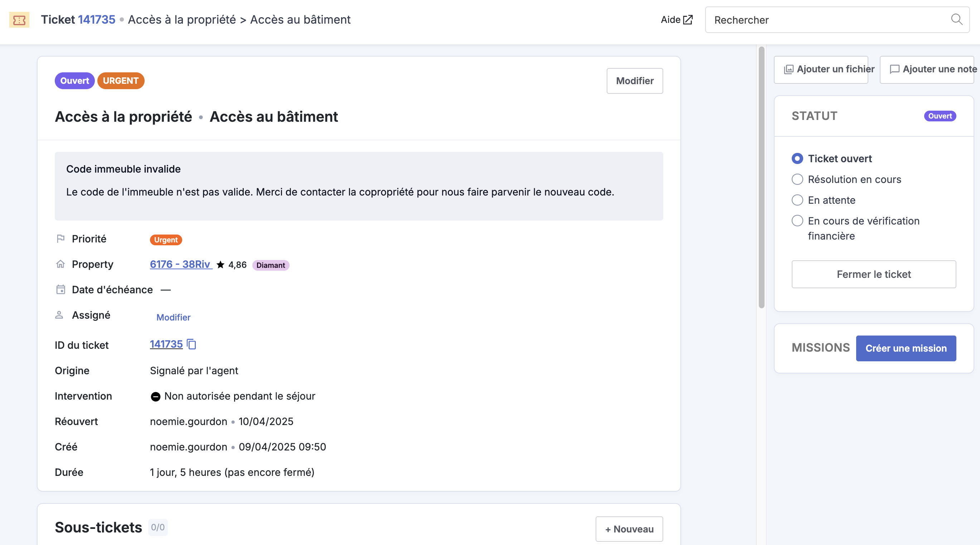Click ticket number 141735 in header

pos(97,19)
